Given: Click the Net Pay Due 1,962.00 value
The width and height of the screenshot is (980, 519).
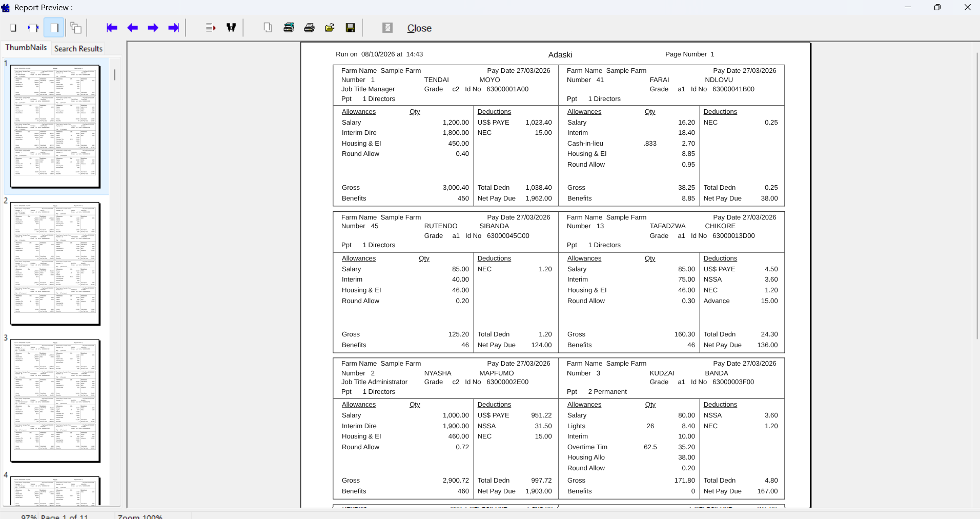Looking at the screenshot, I should click(539, 198).
